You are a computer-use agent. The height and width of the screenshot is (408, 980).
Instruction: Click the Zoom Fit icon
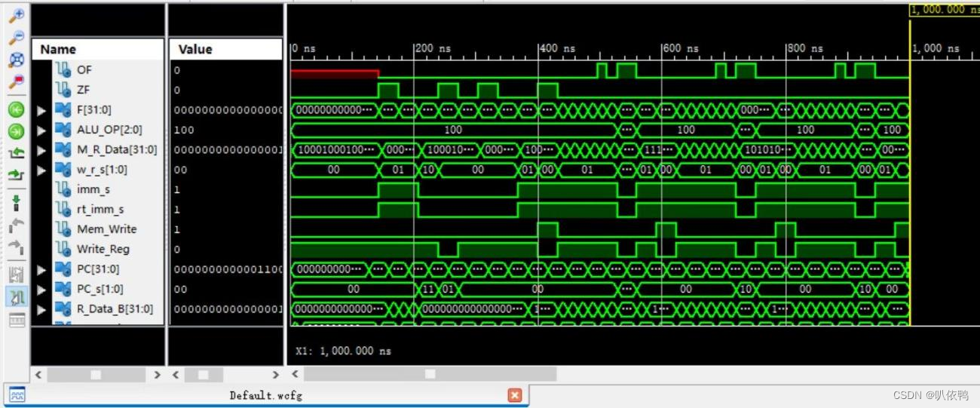(x=16, y=59)
